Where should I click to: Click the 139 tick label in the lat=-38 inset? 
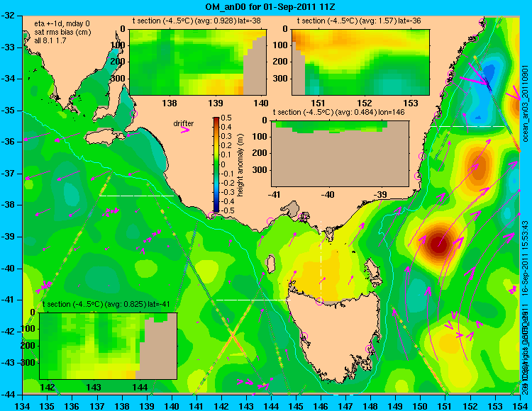(216, 103)
